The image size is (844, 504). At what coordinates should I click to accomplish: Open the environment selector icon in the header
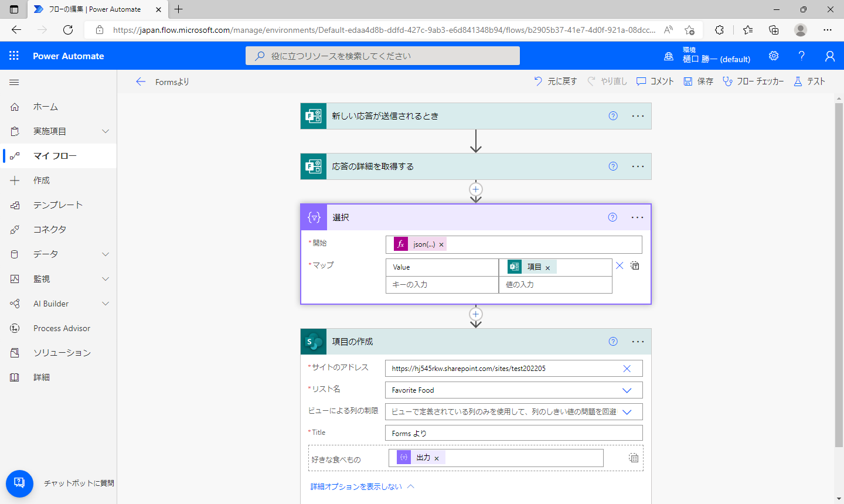669,56
